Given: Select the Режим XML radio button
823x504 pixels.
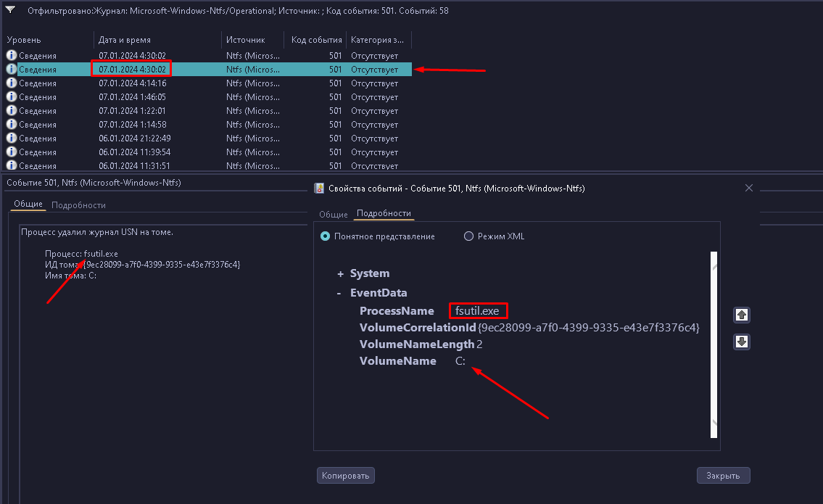Looking at the screenshot, I should (468, 236).
